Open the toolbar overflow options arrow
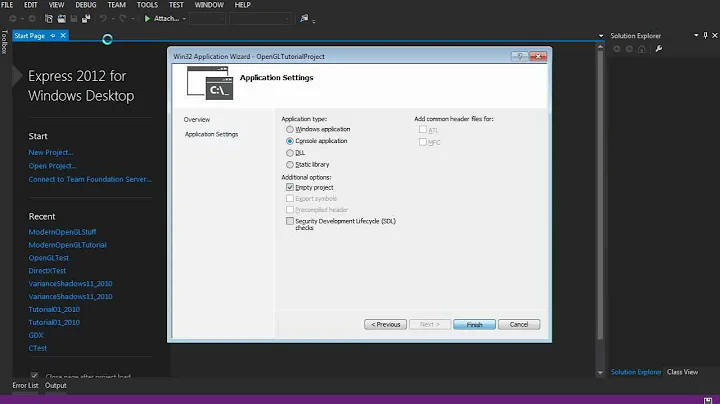This screenshot has height=404, width=720. pos(313,20)
